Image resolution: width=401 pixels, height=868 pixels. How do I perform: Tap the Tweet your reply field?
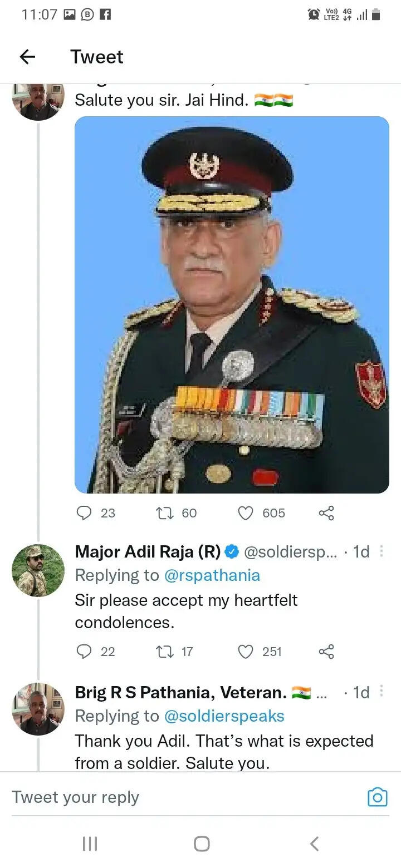pos(76,797)
